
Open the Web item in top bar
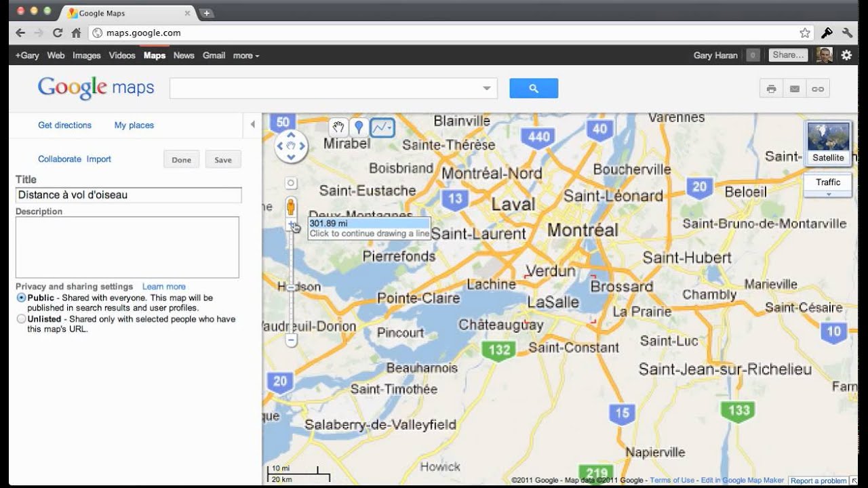point(56,56)
